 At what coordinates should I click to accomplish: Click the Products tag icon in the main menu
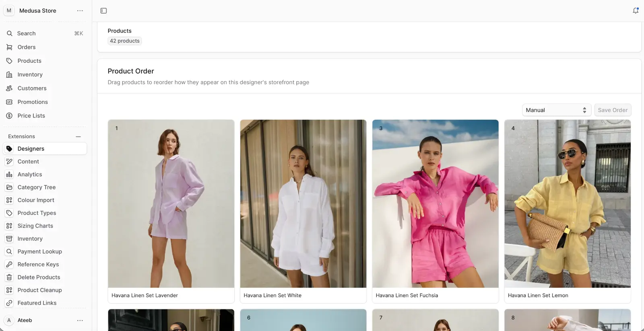click(9, 61)
